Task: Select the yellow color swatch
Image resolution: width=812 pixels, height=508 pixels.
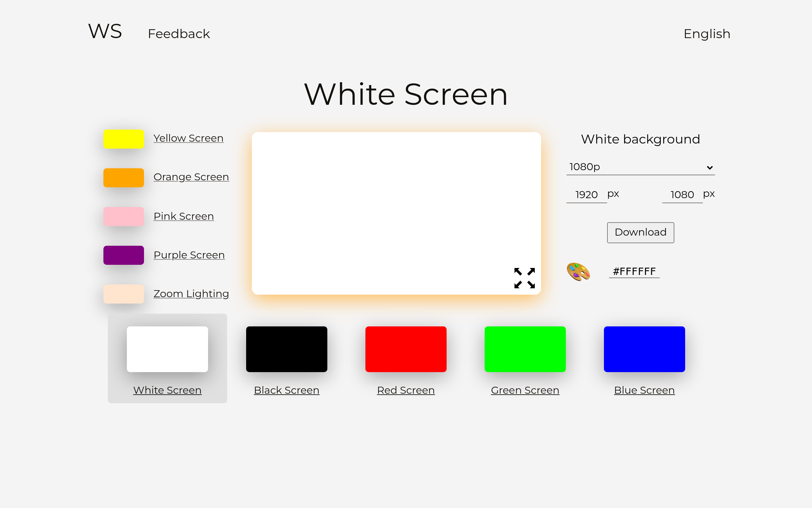Action: [123, 139]
